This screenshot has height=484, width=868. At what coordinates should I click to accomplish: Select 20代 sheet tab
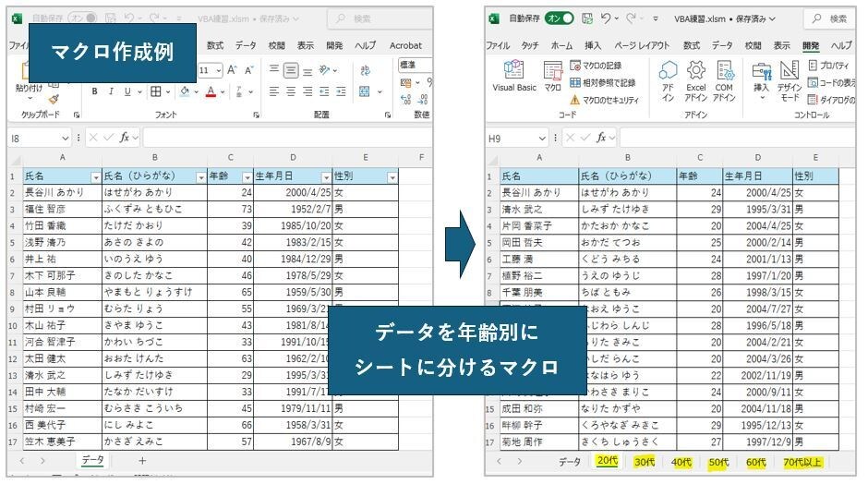[608, 461]
